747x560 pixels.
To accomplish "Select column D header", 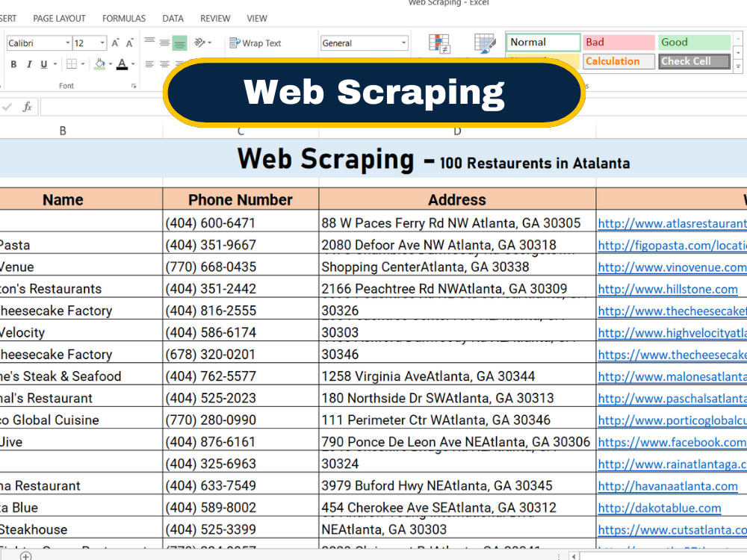I will (457, 132).
